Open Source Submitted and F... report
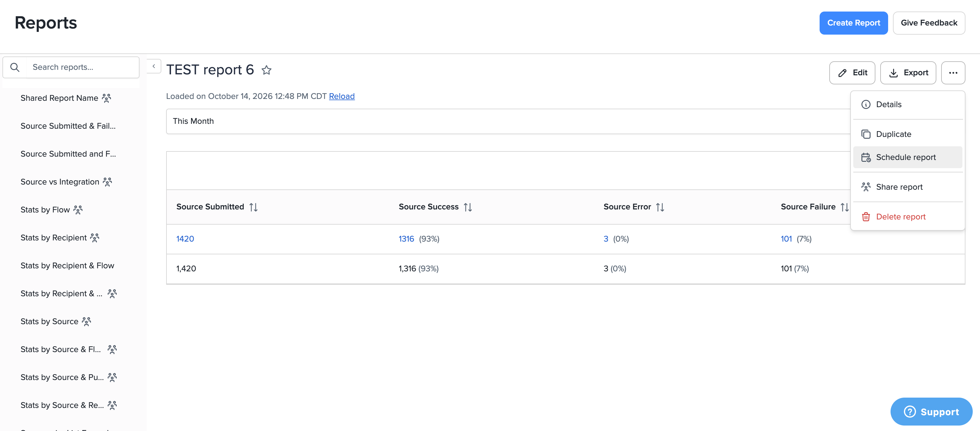980x431 pixels. point(69,154)
